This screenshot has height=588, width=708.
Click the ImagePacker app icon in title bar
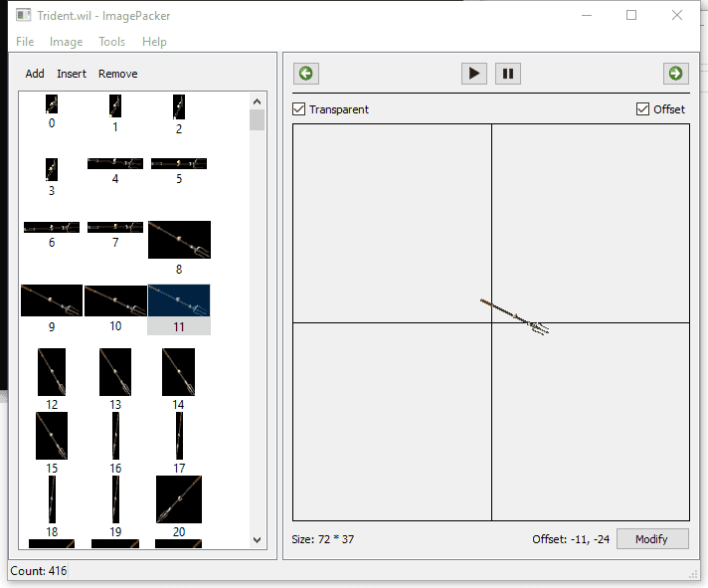[23, 15]
